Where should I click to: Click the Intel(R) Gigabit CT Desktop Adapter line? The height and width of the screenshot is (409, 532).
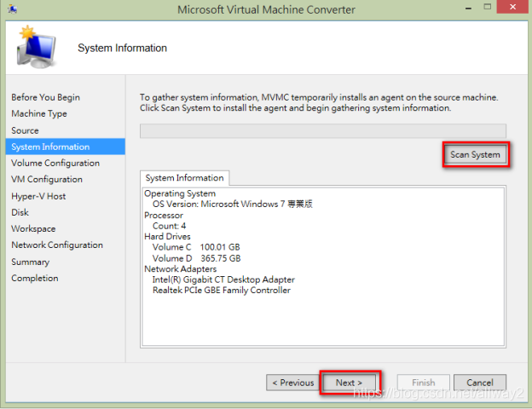pos(223,279)
